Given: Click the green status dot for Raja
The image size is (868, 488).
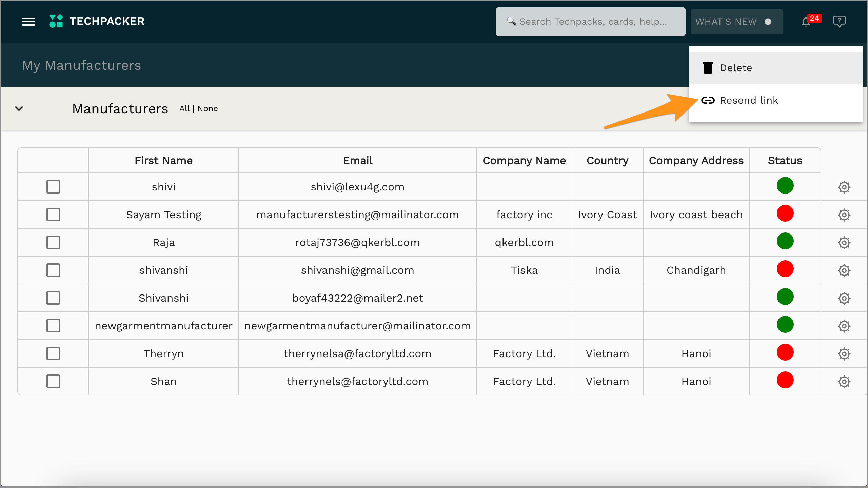Looking at the screenshot, I should pyautogui.click(x=785, y=241).
